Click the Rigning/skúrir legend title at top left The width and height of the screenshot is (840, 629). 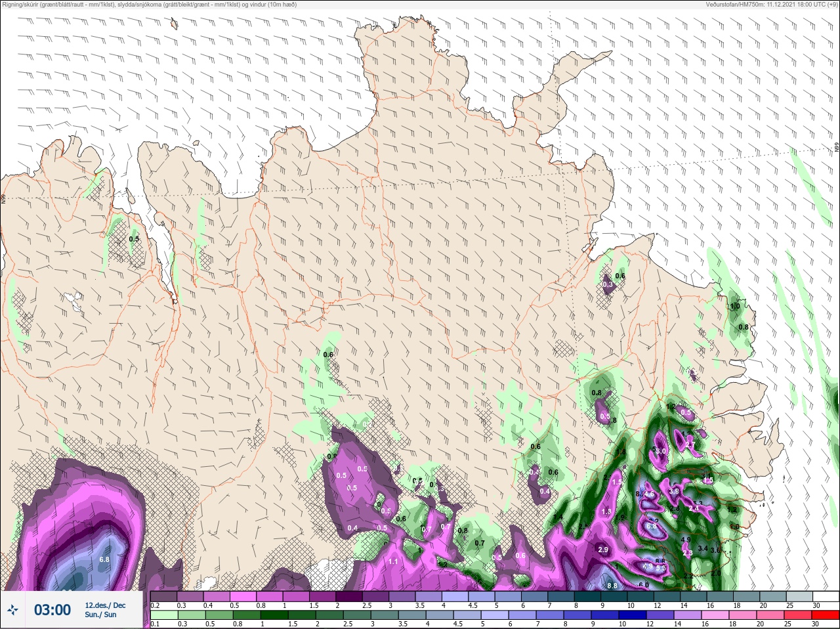click(x=150, y=5)
